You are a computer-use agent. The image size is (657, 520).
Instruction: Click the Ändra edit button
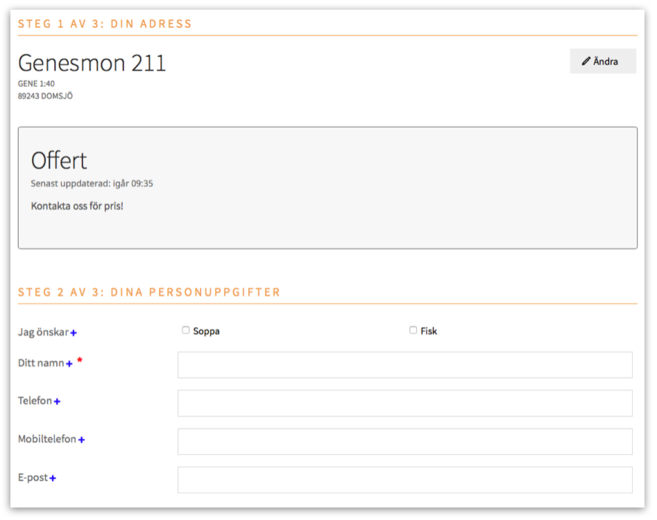tap(602, 61)
